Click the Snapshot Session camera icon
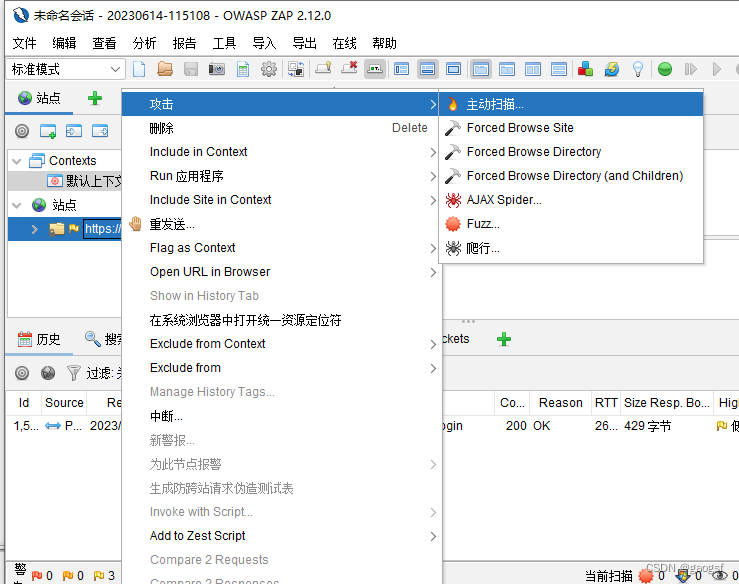739x584 pixels. tap(217, 69)
